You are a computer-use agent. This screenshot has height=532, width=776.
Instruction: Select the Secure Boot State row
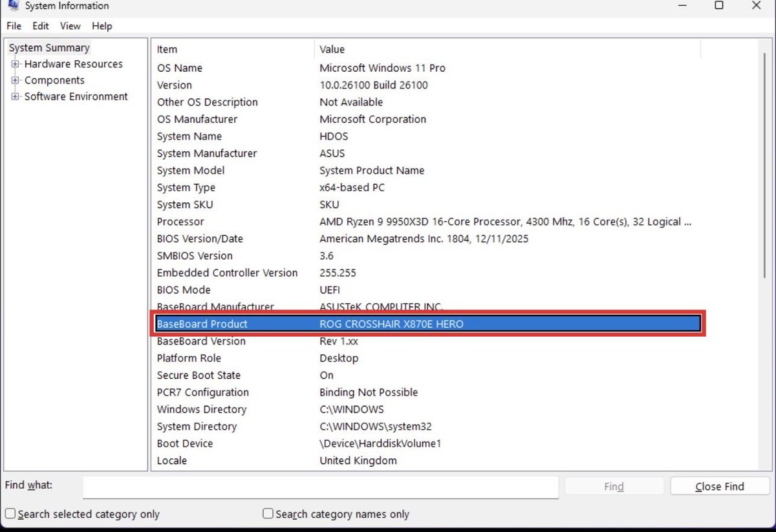(428, 375)
